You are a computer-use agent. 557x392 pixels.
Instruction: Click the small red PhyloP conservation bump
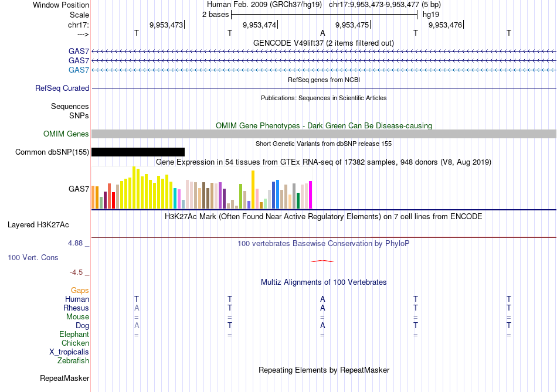pyautogui.click(x=322, y=261)
